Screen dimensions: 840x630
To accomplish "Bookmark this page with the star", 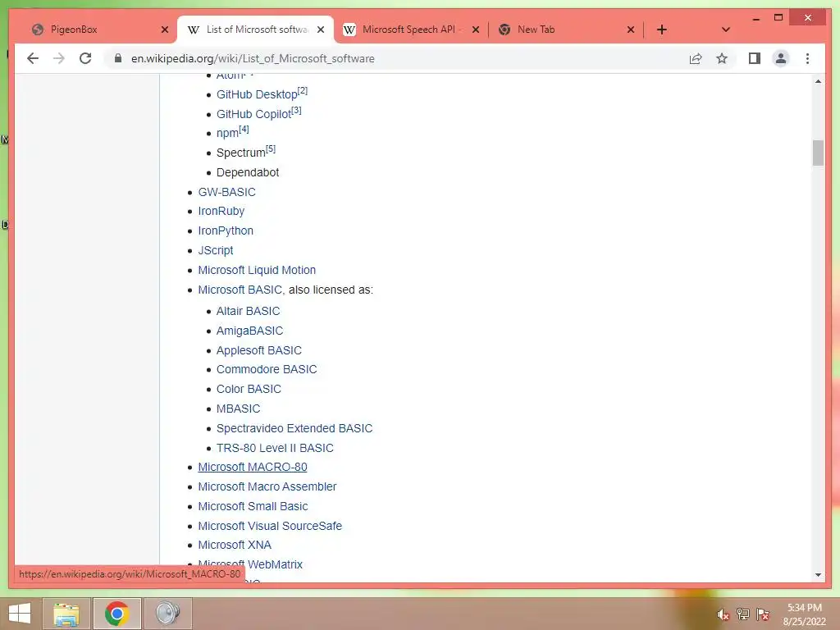I will [x=722, y=58].
